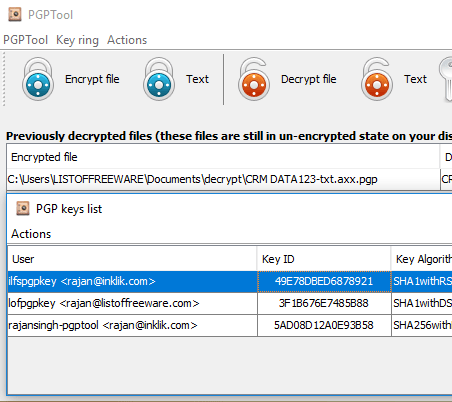Open Actions menu in PGP keys list
The width and height of the screenshot is (452, 402).
(31, 234)
